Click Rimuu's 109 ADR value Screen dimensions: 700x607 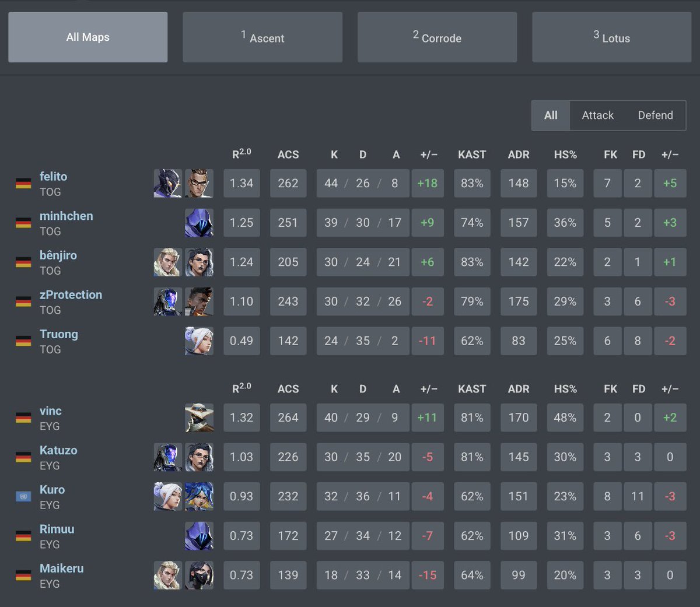[x=519, y=536]
